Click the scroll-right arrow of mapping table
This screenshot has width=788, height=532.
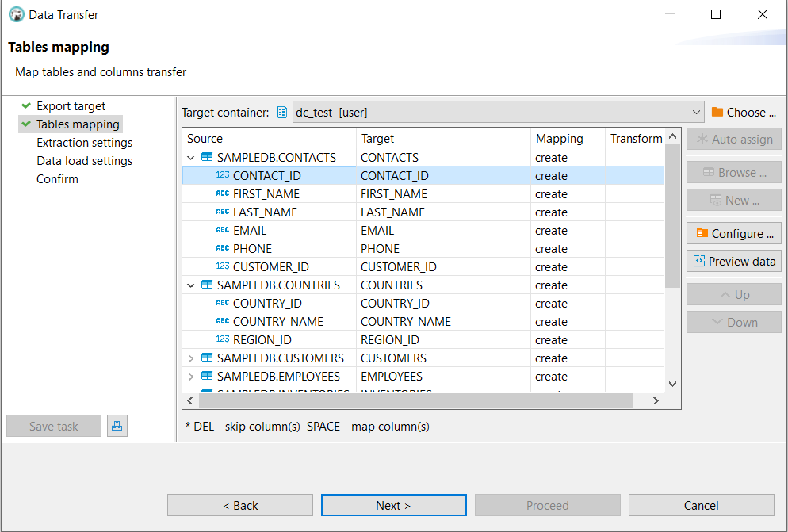(656, 400)
